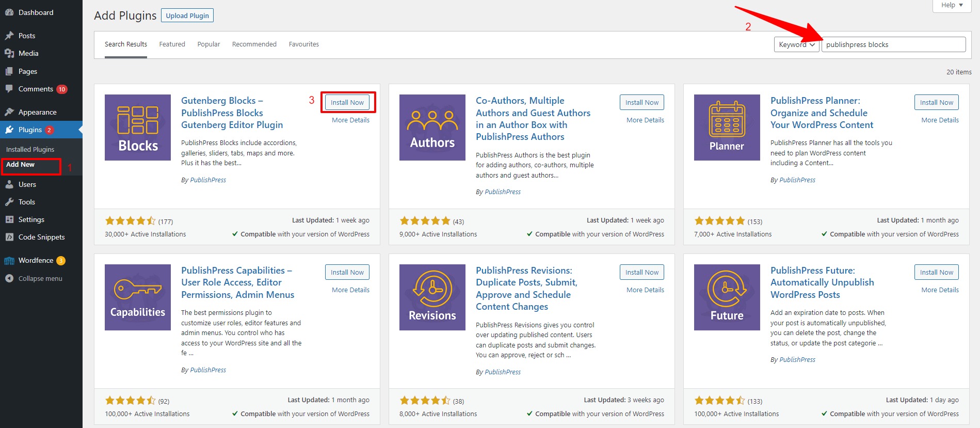Click the Appearance paintbrush icon
980x428 pixels.
[x=9, y=112]
